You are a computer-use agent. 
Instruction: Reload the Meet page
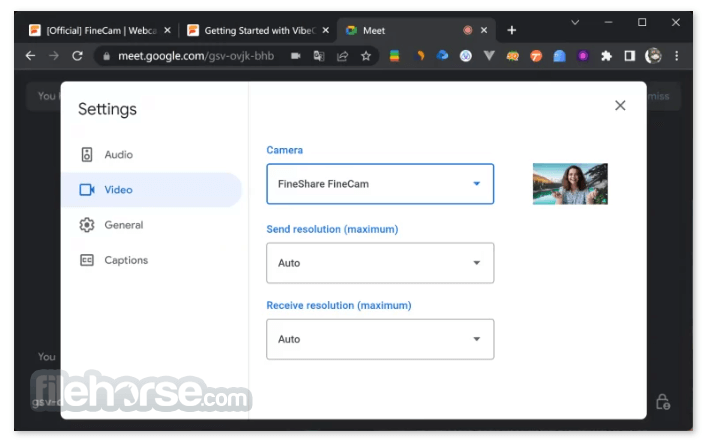[77, 56]
